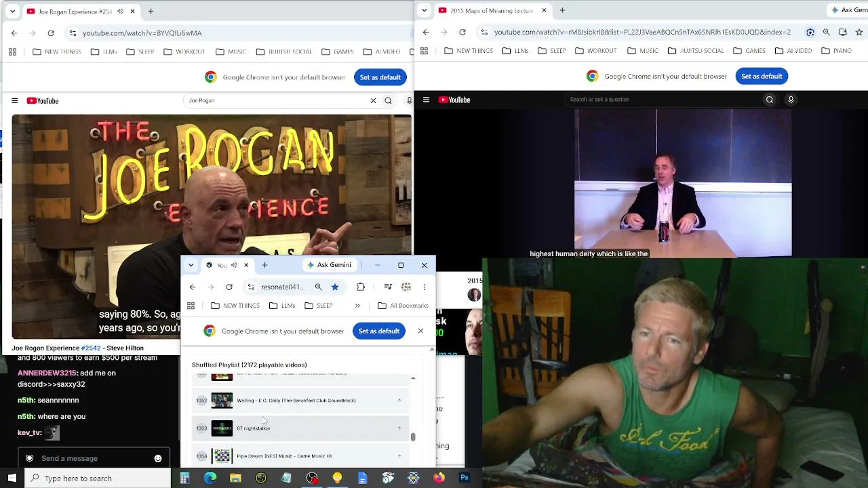Expand the bookmarks overflow chevron in the resonate window

tap(357, 306)
